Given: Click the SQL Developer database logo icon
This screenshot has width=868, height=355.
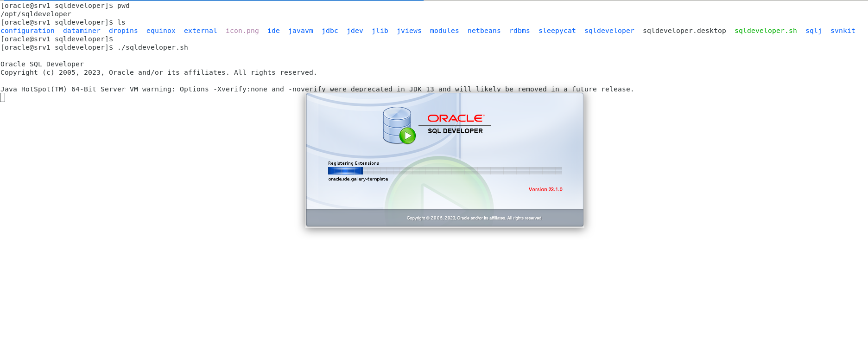Looking at the screenshot, I should (x=399, y=125).
